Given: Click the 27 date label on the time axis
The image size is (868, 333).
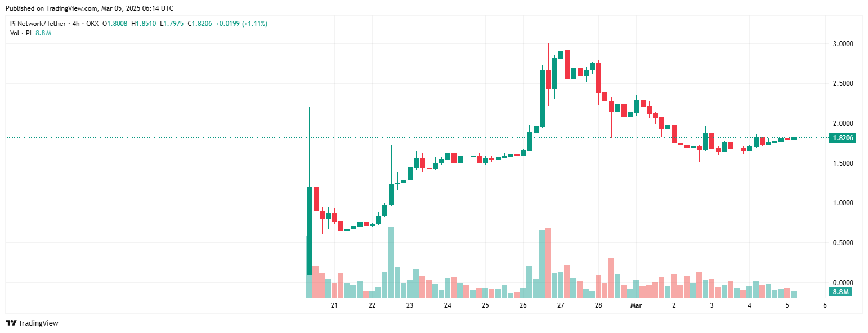Looking at the screenshot, I should (561, 305).
